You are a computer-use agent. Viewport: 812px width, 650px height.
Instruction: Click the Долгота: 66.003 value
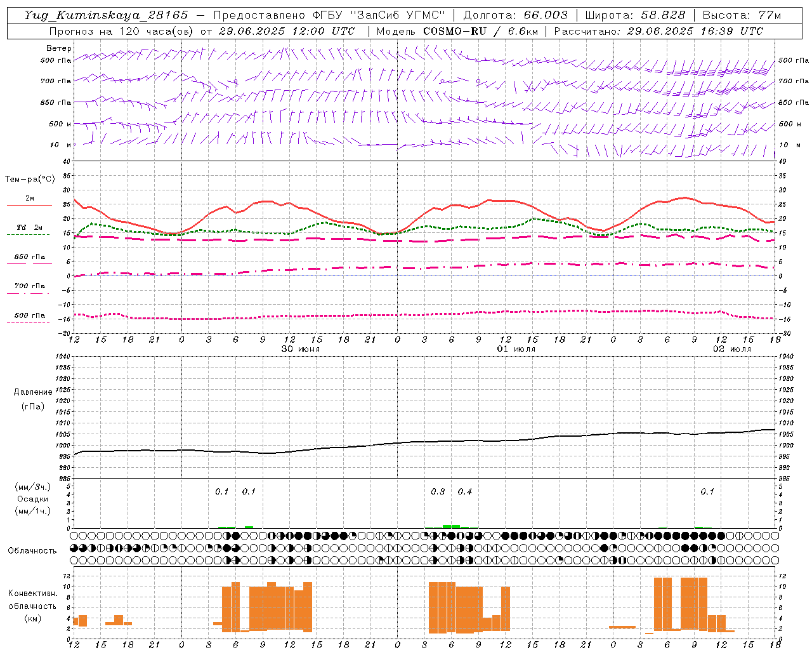516,15
